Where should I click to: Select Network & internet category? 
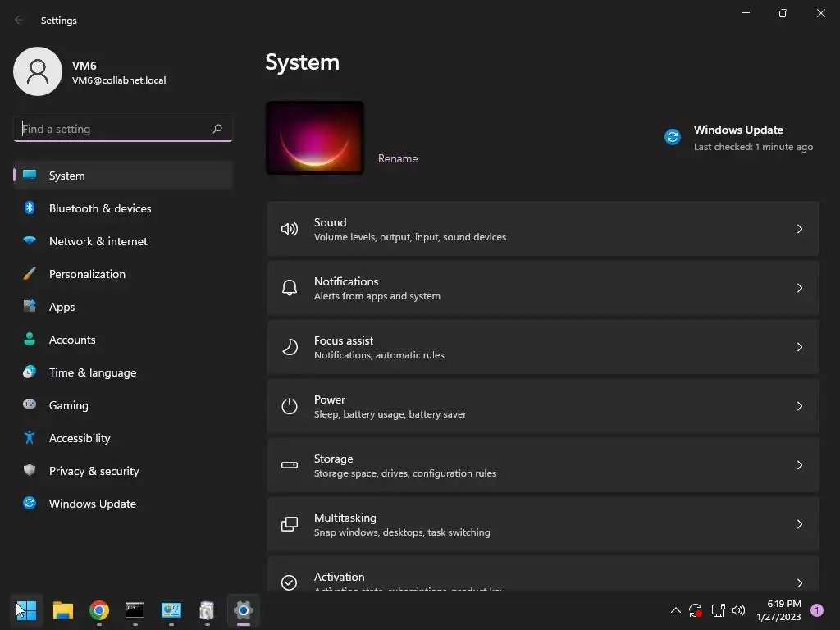pyautogui.click(x=123, y=241)
